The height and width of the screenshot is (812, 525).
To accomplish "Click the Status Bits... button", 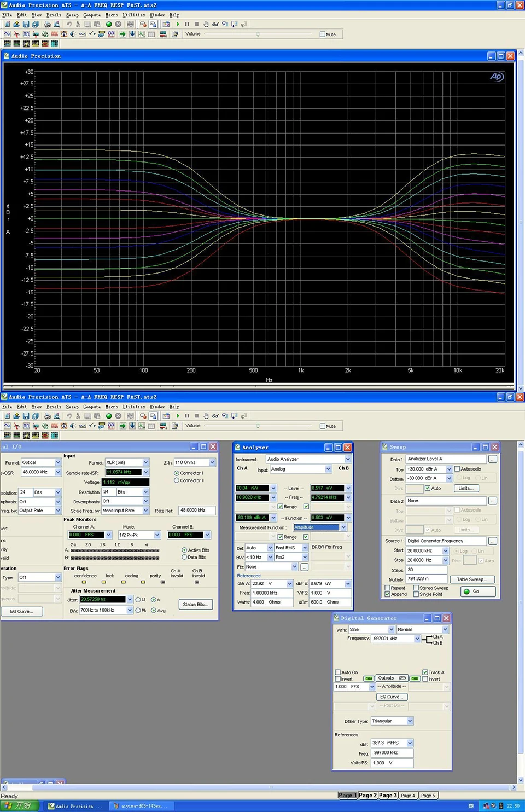I will click(x=195, y=604).
